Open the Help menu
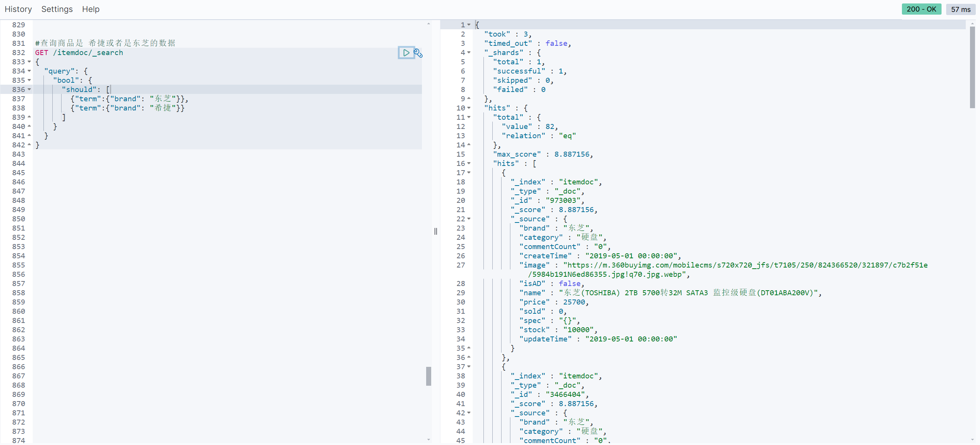Viewport: 980px width, 445px height. 91,9
